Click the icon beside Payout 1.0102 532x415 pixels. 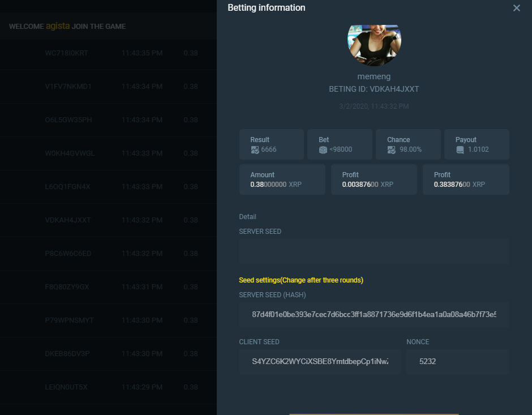(x=460, y=149)
